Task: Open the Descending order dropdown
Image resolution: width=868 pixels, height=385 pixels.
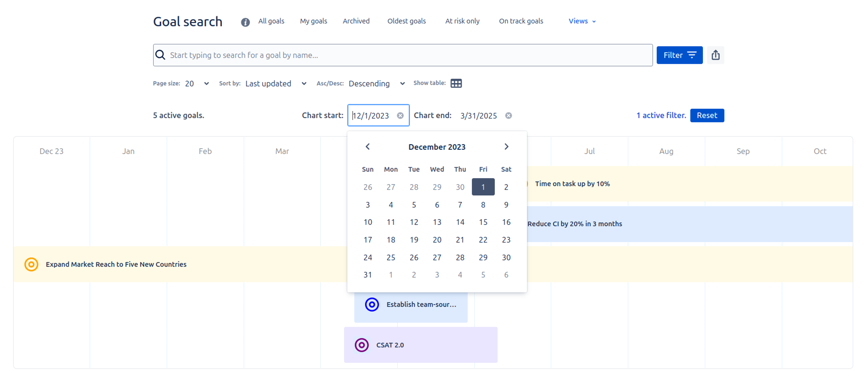Action: coord(376,84)
